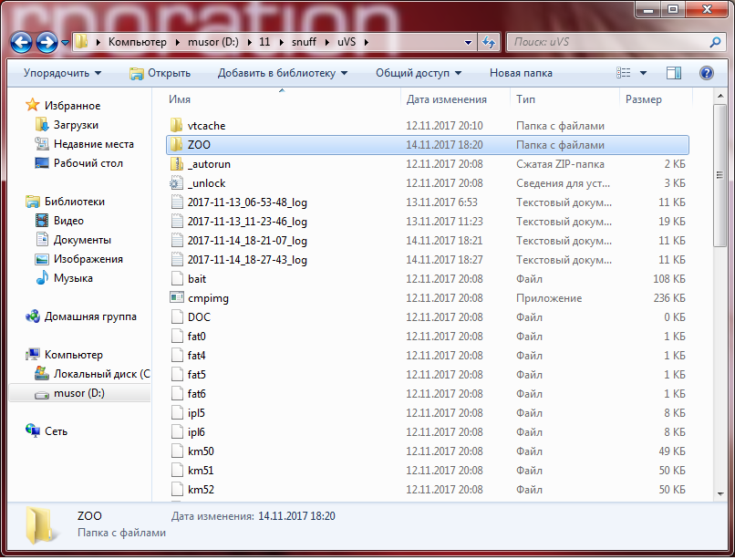The image size is (735, 560).
Task: Expand the Общий доступ dropdown menu
Action: click(x=419, y=73)
